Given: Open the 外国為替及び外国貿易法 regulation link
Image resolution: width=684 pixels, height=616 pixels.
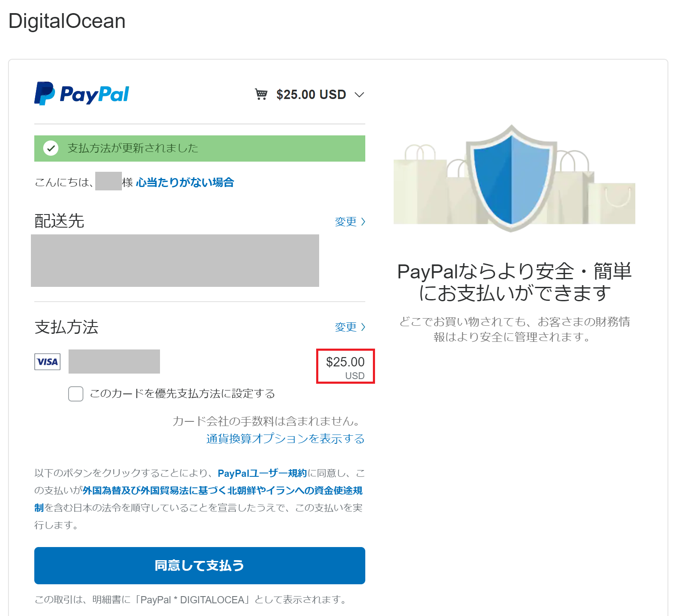Looking at the screenshot, I should (222, 490).
